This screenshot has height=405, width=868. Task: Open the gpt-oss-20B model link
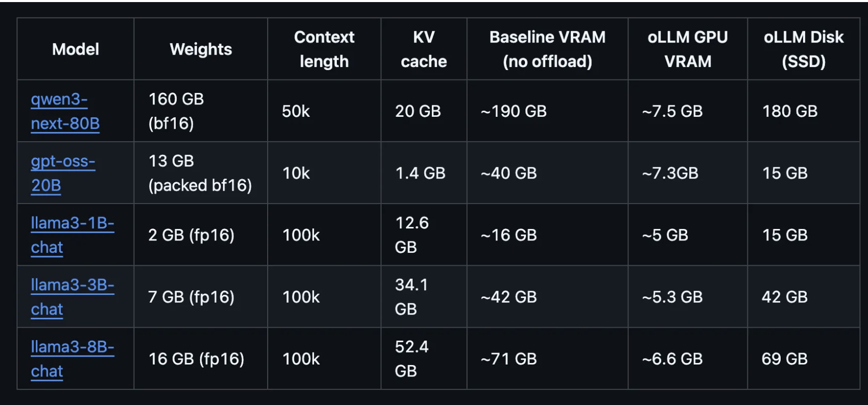[63, 173]
